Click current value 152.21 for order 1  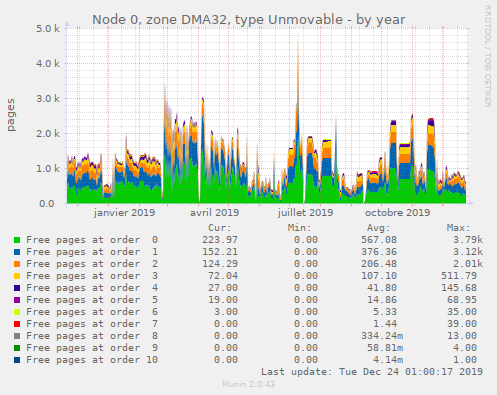[220, 252]
